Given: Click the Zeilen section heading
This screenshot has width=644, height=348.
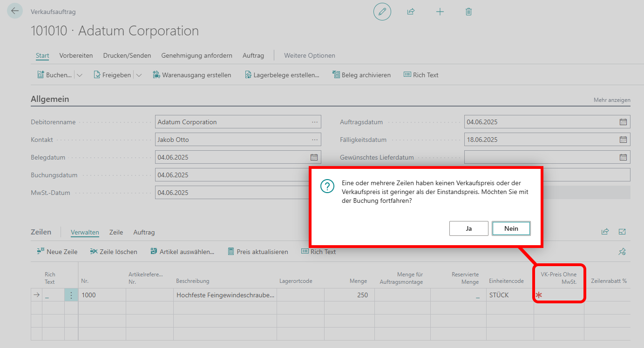Looking at the screenshot, I should pyautogui.click(x=41, y=232).
